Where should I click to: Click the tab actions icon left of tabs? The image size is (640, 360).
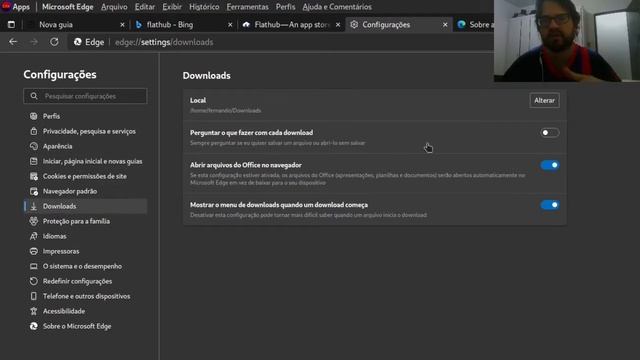click(11, 24)
